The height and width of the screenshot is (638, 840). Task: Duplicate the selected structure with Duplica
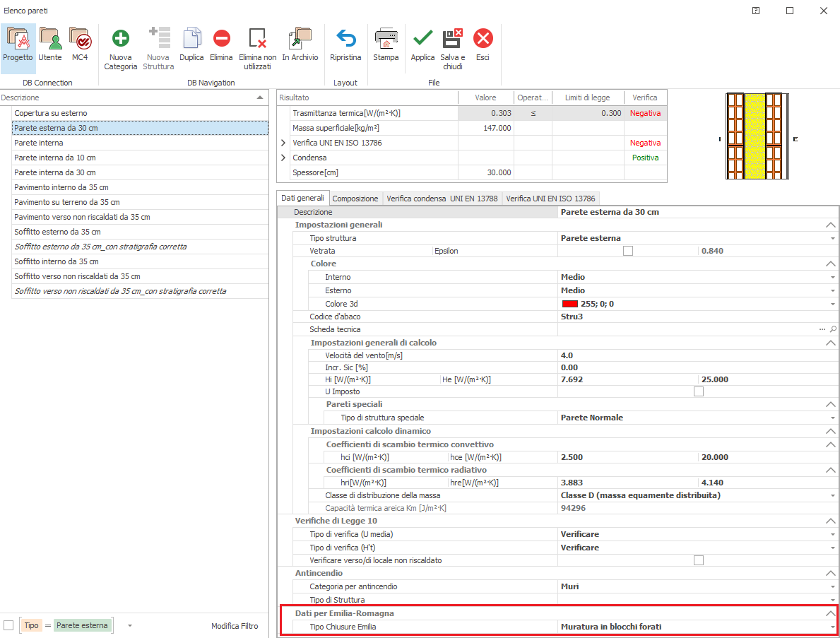tap(191, 40)
